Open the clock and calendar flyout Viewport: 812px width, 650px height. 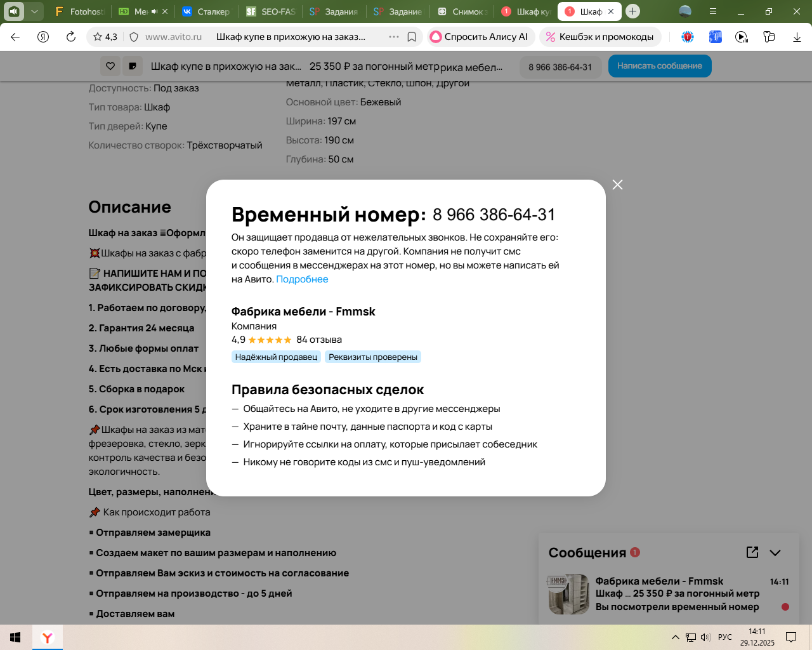tap(757, 637)
